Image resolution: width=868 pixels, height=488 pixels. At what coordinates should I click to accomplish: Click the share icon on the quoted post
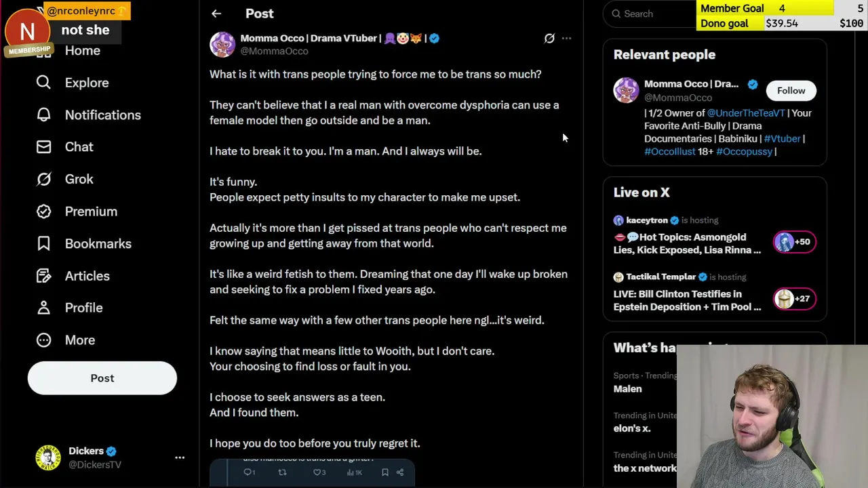click(400, 472)
